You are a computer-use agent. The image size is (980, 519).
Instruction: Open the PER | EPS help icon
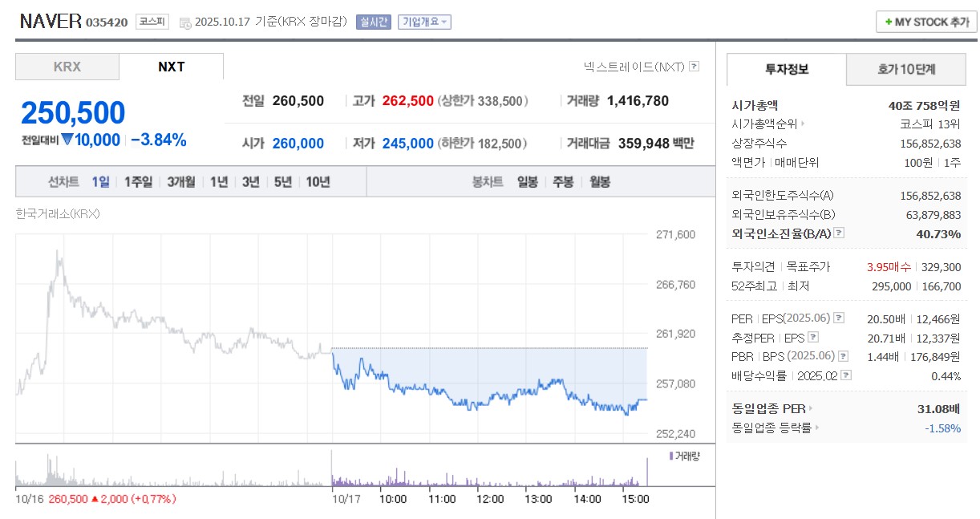point(838,318)
